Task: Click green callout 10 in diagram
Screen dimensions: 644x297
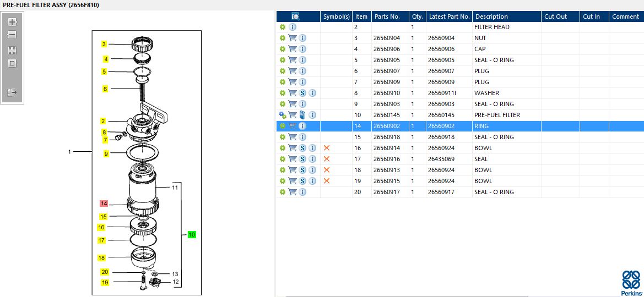Action: pos(192,234)
